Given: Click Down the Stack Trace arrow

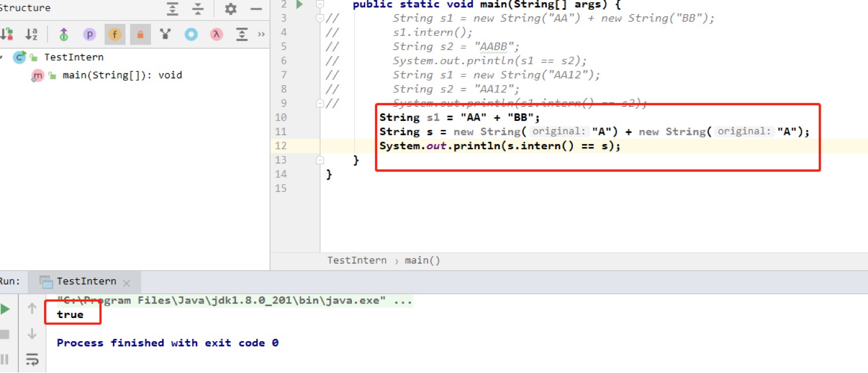Looking at the screenshot, I should point(32,334).
